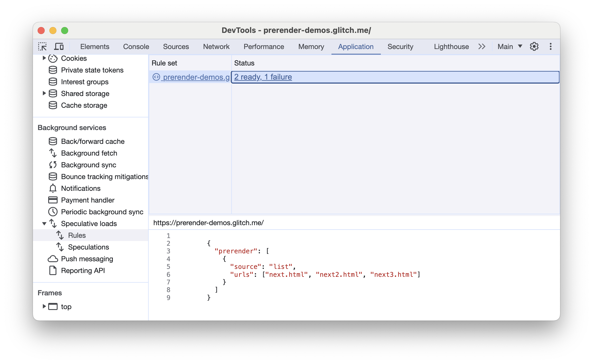Click the DevTools settings gear icon
This screenshot has width=593, height=364.
(534, 47)
